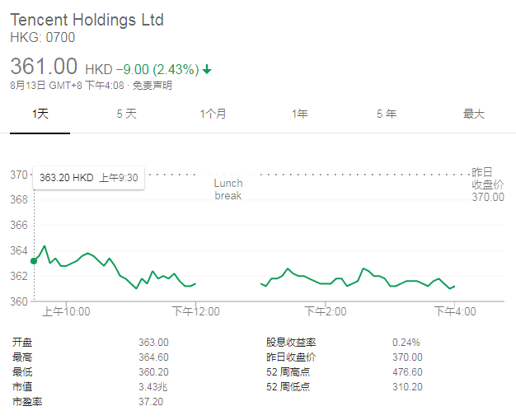
Task: Click the 昨日收盘价 label on chart right
Action: [487, 184]
